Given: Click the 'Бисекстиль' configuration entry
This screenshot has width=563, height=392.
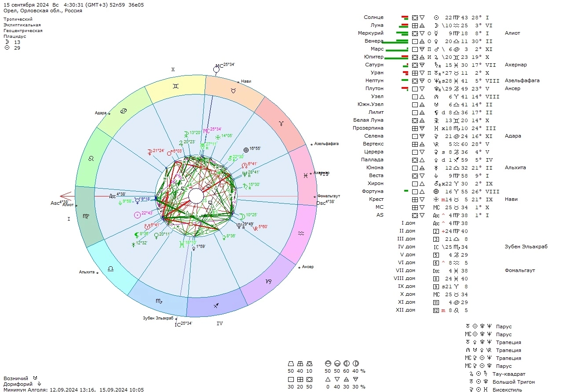Looking at the screenshot, I should coord(507,389).
